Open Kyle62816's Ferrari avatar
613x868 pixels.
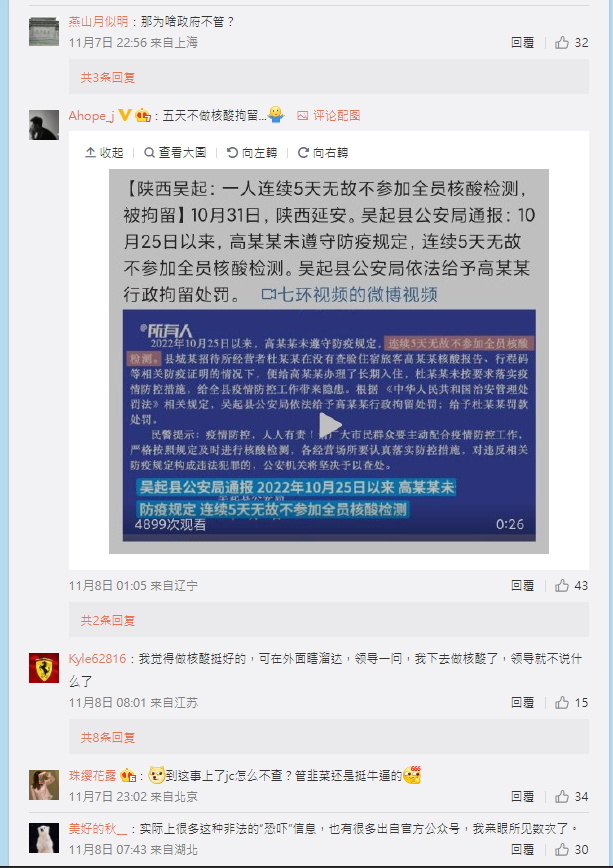(44, 668)
